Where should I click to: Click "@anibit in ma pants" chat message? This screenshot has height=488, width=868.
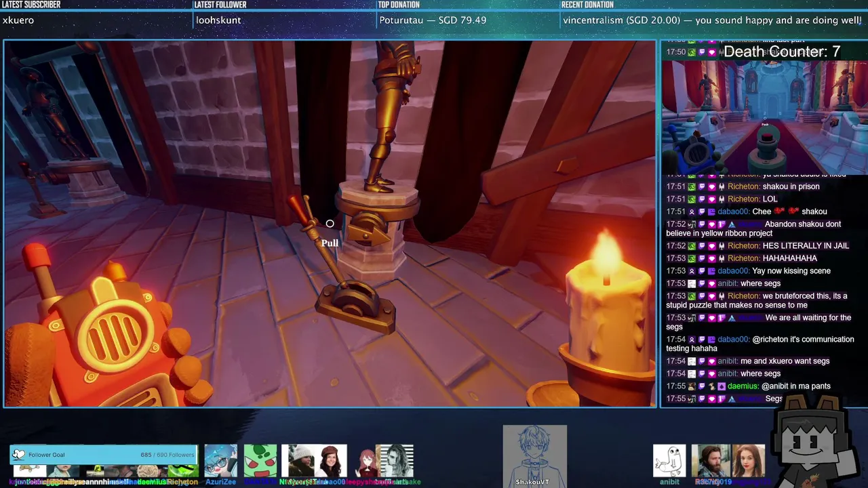coord(796,386)
